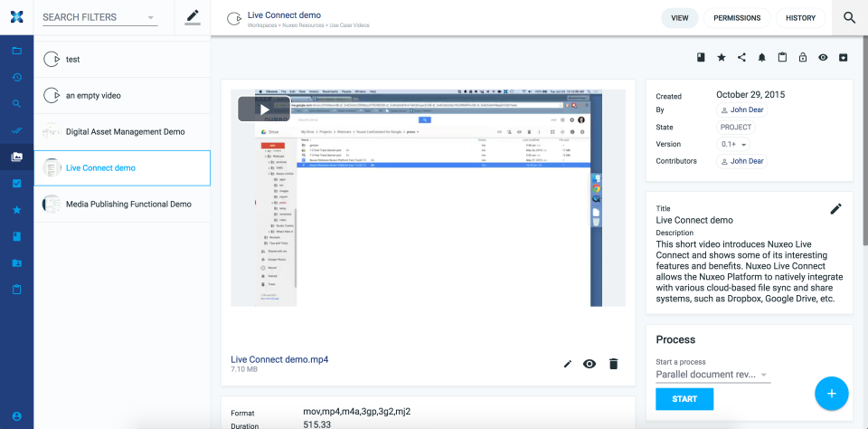Open quick search magnifier in top right
This screenshot has height=429, width=868.
click(850, 18)
